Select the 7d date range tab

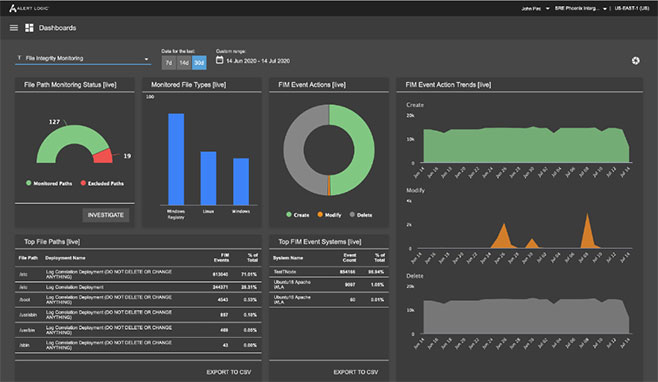(x=169, y=63)
